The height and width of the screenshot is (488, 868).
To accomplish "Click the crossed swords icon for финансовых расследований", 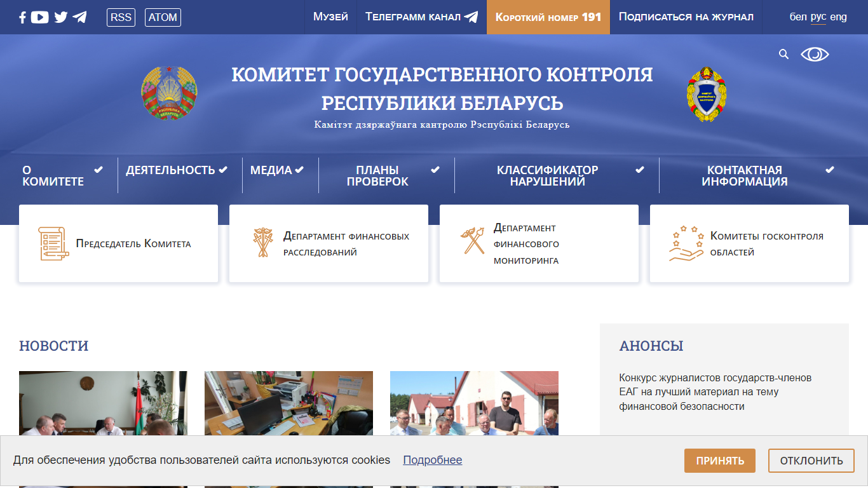I will click(x=262, y=243).
